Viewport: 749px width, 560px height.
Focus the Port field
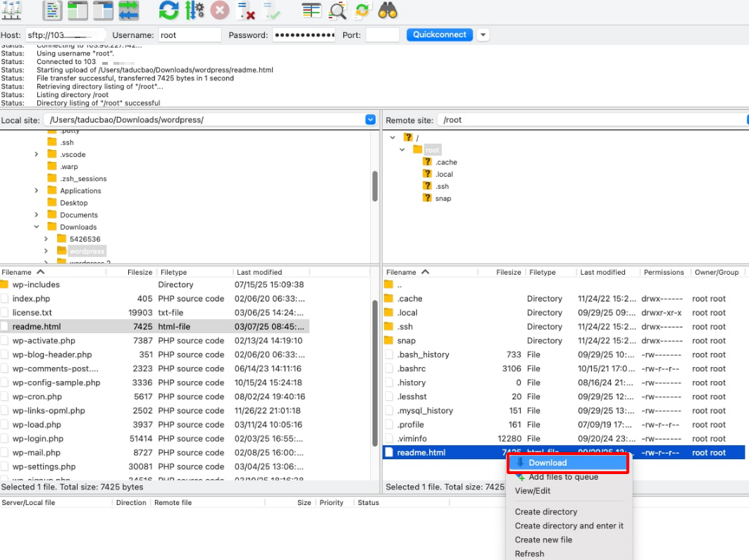(382, 35)
